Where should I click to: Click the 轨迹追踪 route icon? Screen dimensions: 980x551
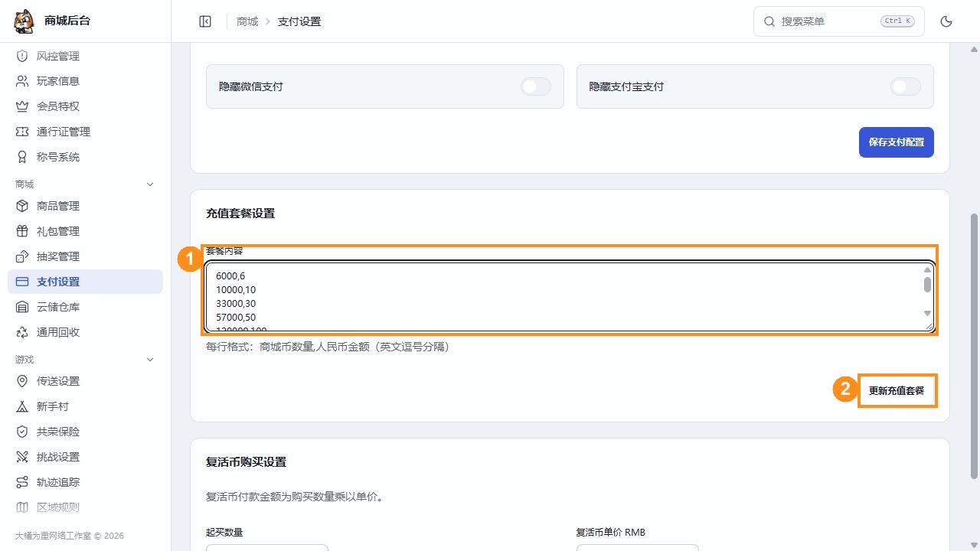tap(22, 482)
